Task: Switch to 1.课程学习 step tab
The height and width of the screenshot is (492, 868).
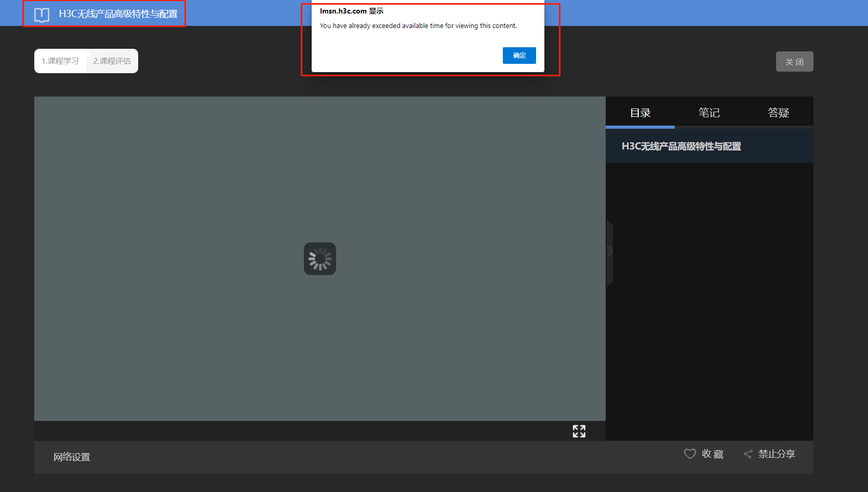Action: tap(60, 61)
